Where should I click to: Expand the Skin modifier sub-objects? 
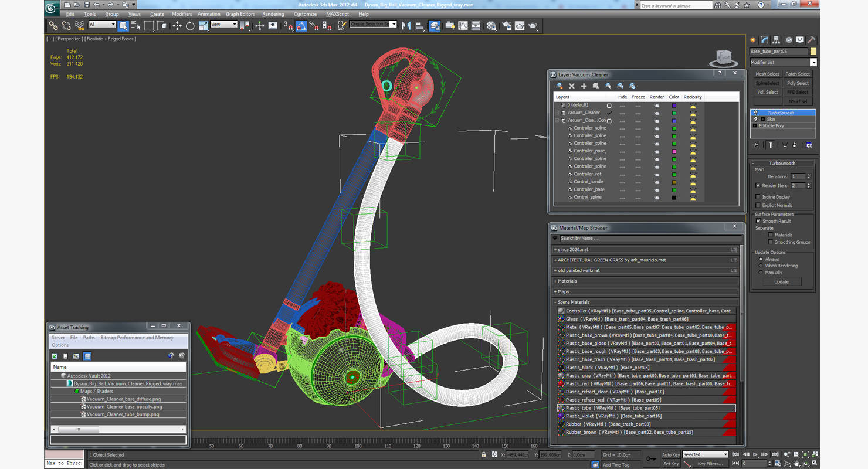tap(762, 119)
